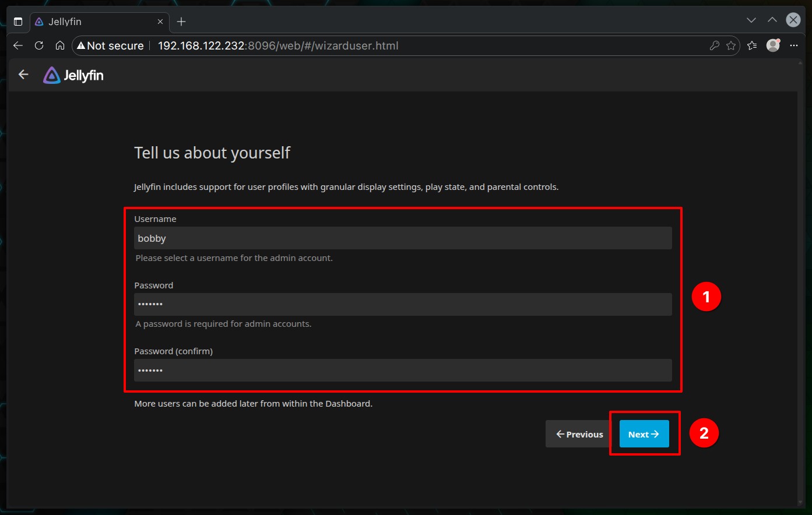Click the back arrow in Jellyfin header
812x515 pixels.
[x=23, y=75]
